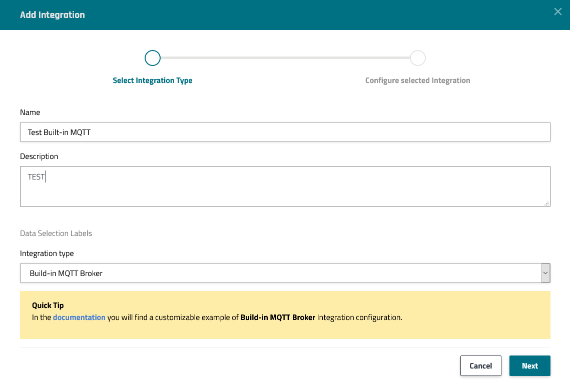Open the documentation link
Viewport: 570px width, 392px height.
click(79, 317)
